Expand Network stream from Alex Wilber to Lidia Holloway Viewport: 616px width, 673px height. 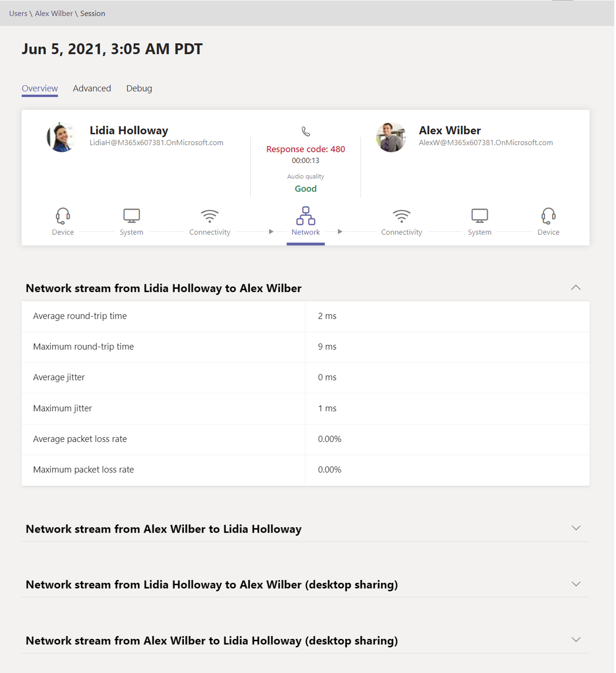575,528
